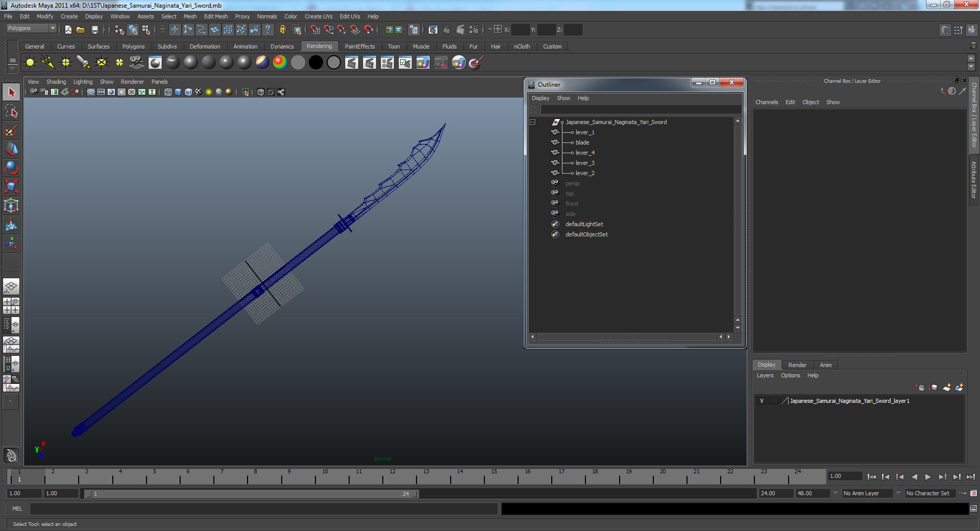Create a camera from the Rendering shelf
Screen dimensions: 980x531
pyautogui.click(x=137, y=63)
